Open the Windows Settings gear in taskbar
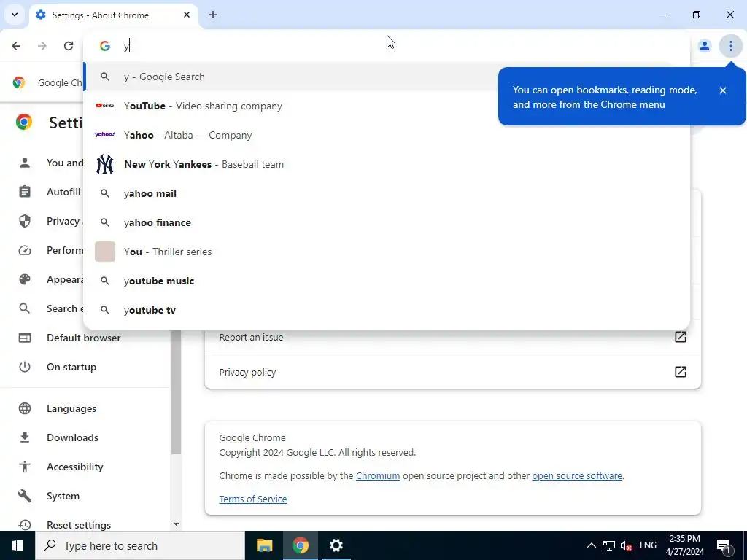 click(x=336, y=545)
